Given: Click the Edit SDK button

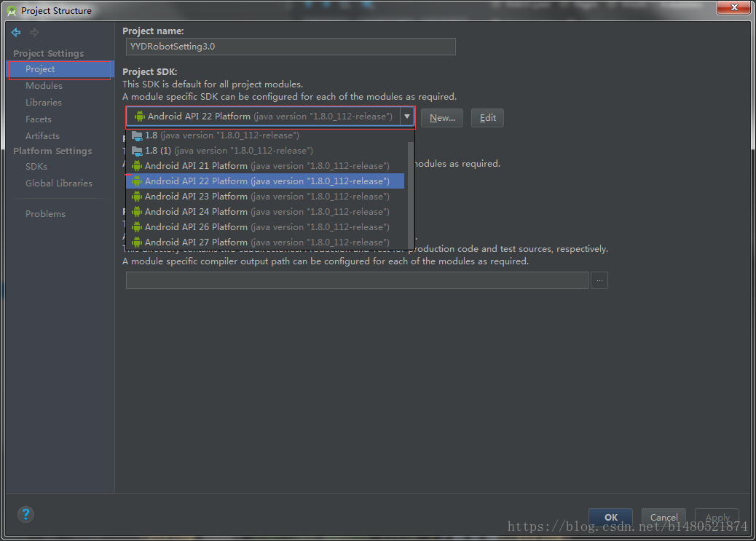Looking at the screenshot, I should (x=487, y=118).
